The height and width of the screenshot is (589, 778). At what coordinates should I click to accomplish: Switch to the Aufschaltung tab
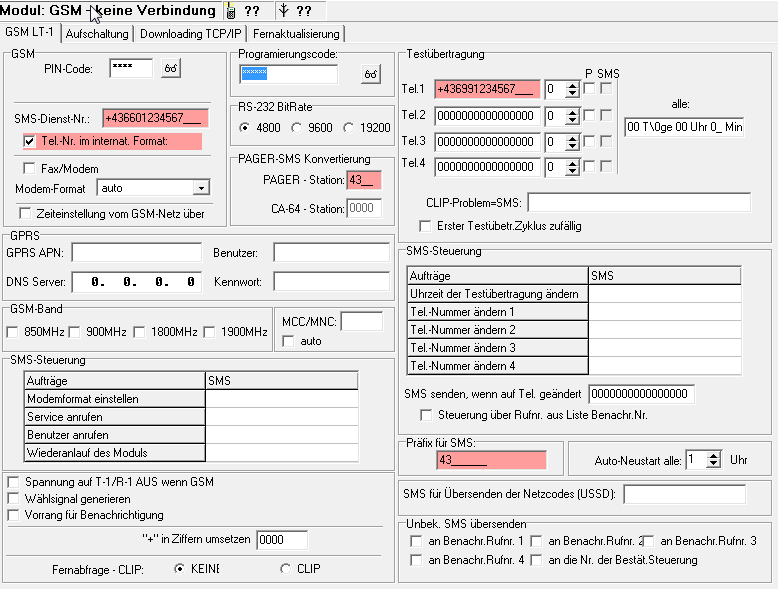pos(96,33)
